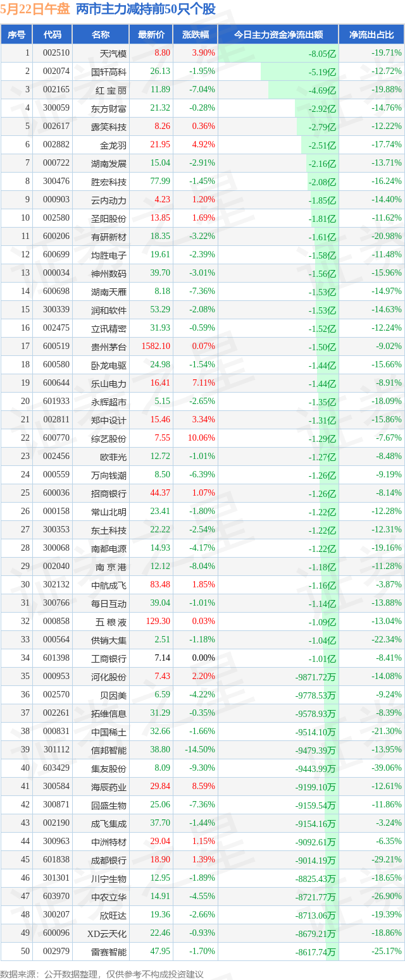Click stock name 拓维信息

pyautogui.click(x=109, y=713)
